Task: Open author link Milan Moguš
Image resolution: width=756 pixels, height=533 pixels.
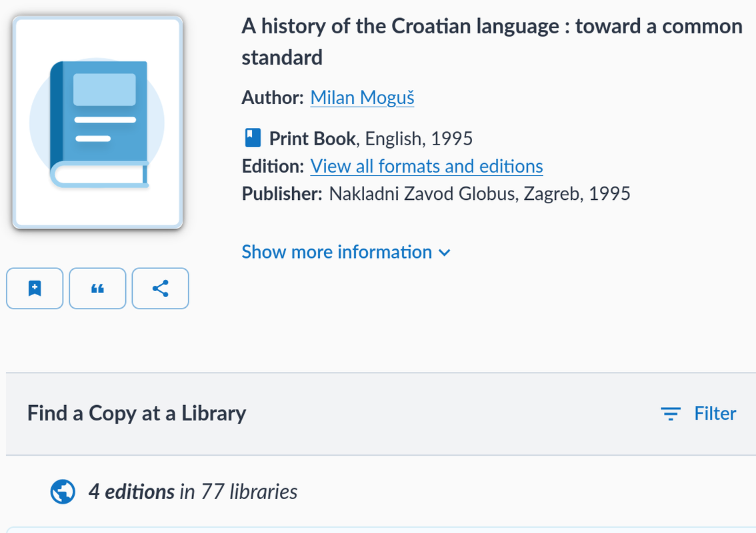Action: tap(362, 97)
